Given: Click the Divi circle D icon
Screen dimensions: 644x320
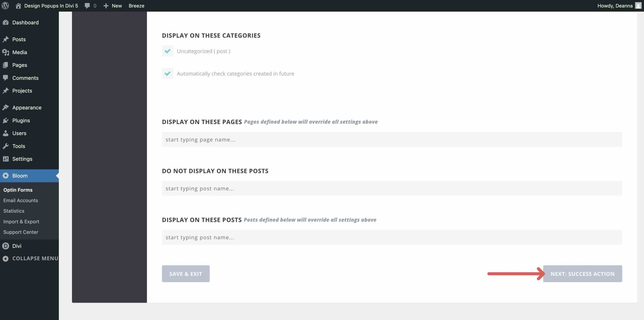Looking at the screenshot, I should [6, 246].
